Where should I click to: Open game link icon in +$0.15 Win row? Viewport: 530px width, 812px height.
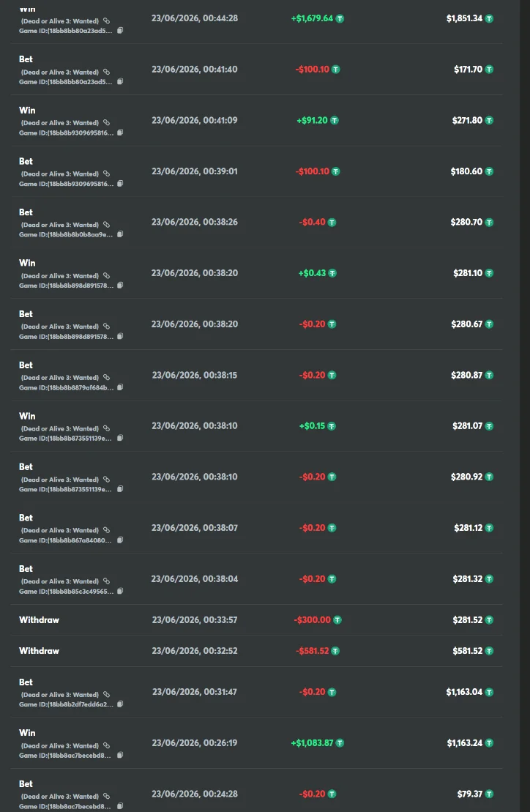click(x=106, y=429)
